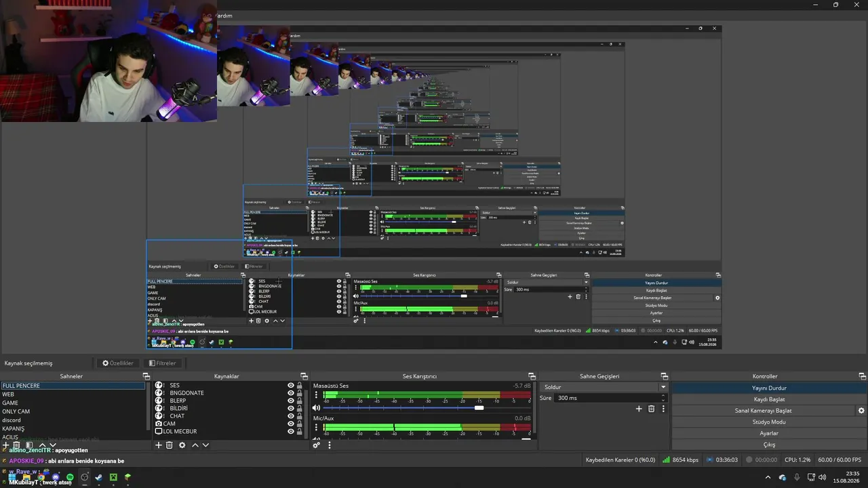Show hidden system tray icons
Screen dimensions: 868x488
coord(767,477)
